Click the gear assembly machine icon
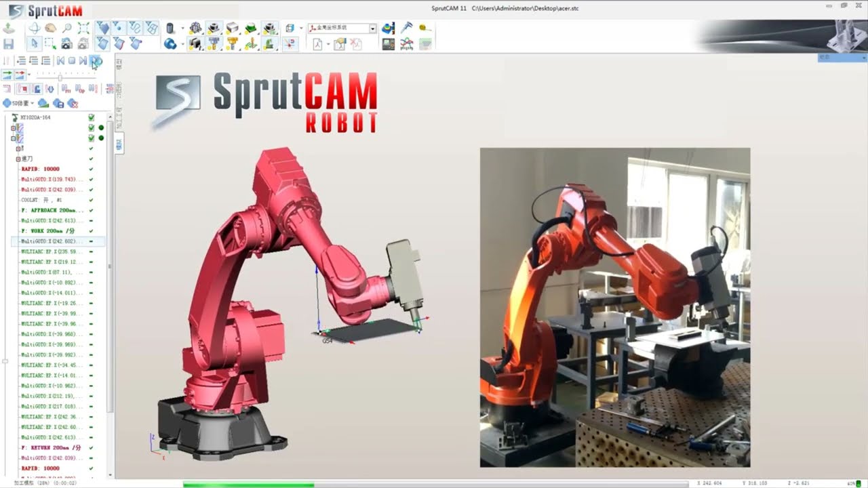Image resolution: width=868 pixels, height=488 pixels. click(196, 28)
